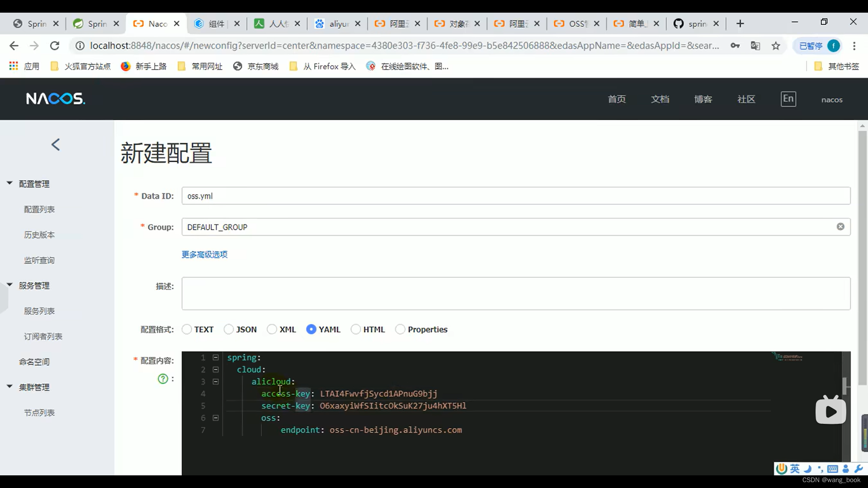868x488 pixels.
Task: Click 命名空间 namespace sidebar item
Action: (34, 361)
